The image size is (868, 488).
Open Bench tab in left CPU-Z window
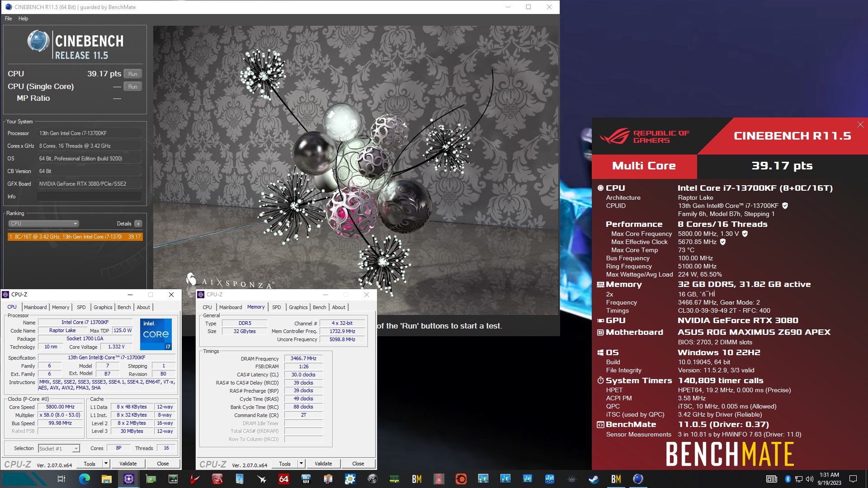click(124, 307)
